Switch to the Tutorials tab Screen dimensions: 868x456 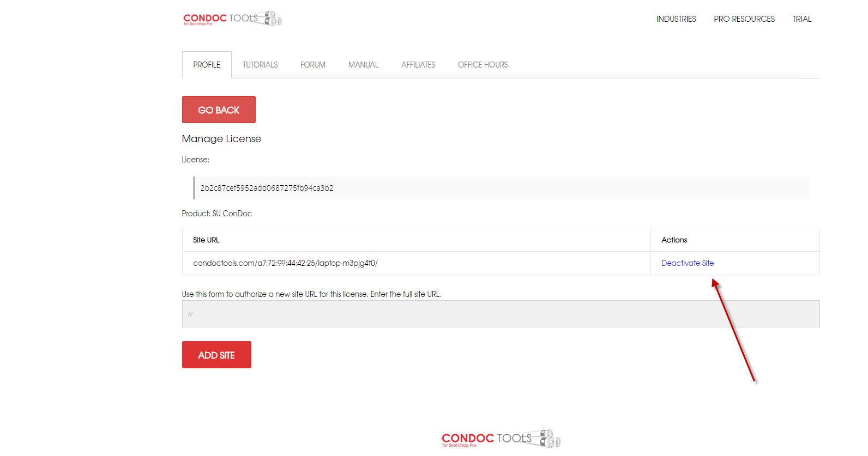click(260, 65)
